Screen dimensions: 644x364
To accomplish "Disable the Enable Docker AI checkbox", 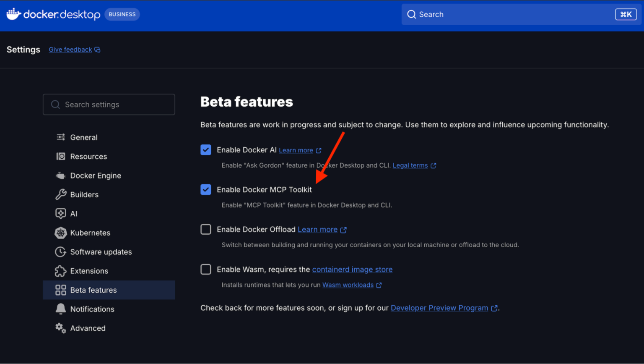I will (206, 149).
